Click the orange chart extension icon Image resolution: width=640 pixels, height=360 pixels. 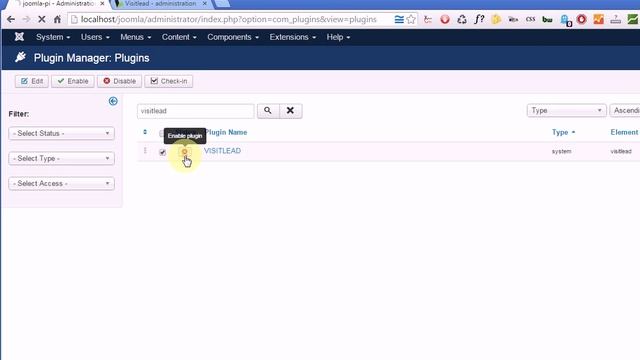click(x=598, y=19)
